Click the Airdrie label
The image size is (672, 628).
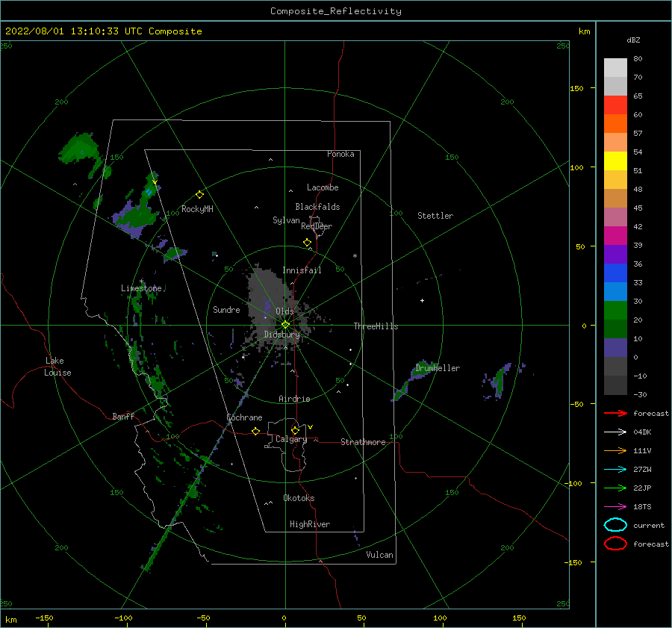294,399
